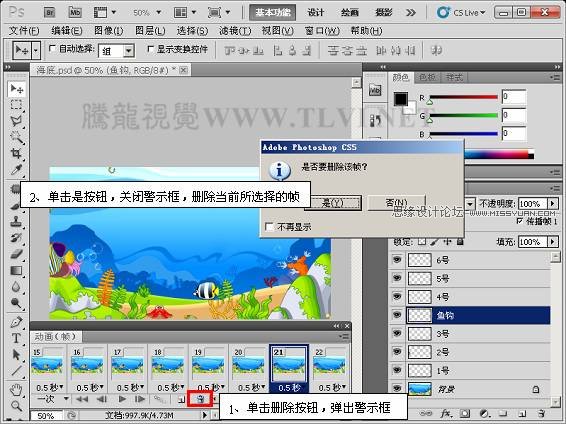Screen dimensions: 566x424
Task: Select the Rectangular Marquee tool
Action: pos(16,105)
